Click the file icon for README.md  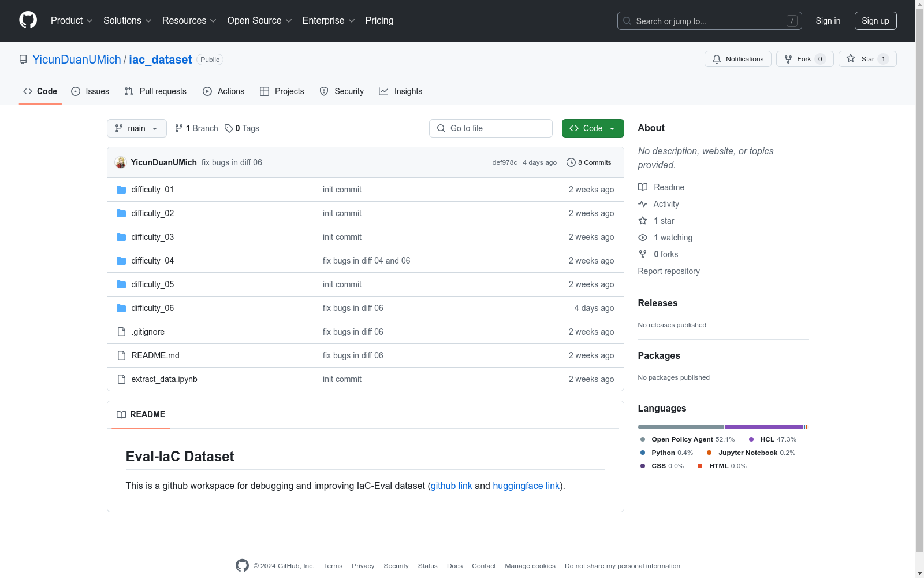(x=121, y=355)
